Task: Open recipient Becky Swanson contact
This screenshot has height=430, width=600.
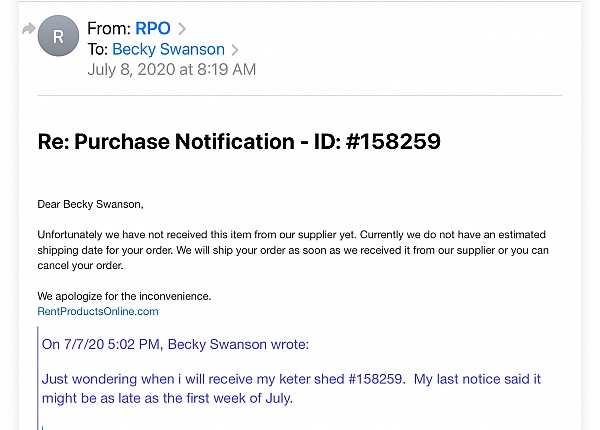Action: [168, 49]
